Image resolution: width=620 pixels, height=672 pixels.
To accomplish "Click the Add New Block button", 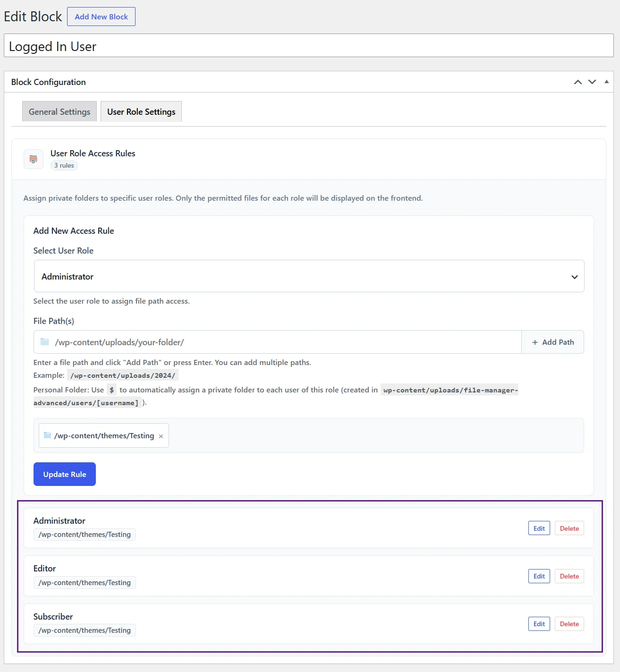I will point(101,17).
